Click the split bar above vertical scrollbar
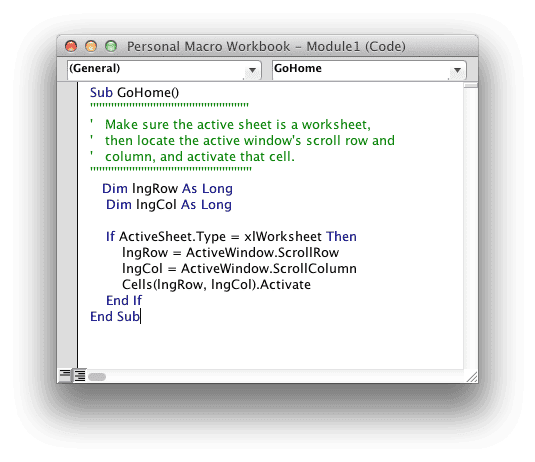Image resolution: width=535 pixels, height=462 pixels. click(x=471, y=85)
